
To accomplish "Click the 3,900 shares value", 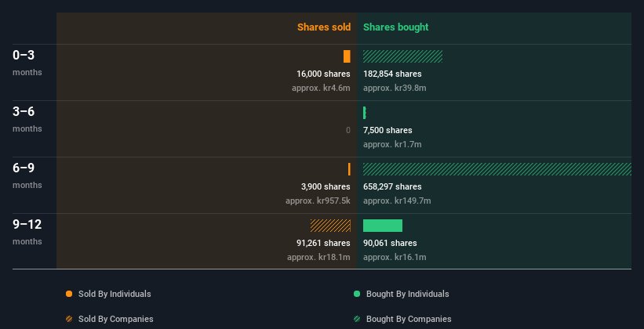I will (x=326, y=186).
